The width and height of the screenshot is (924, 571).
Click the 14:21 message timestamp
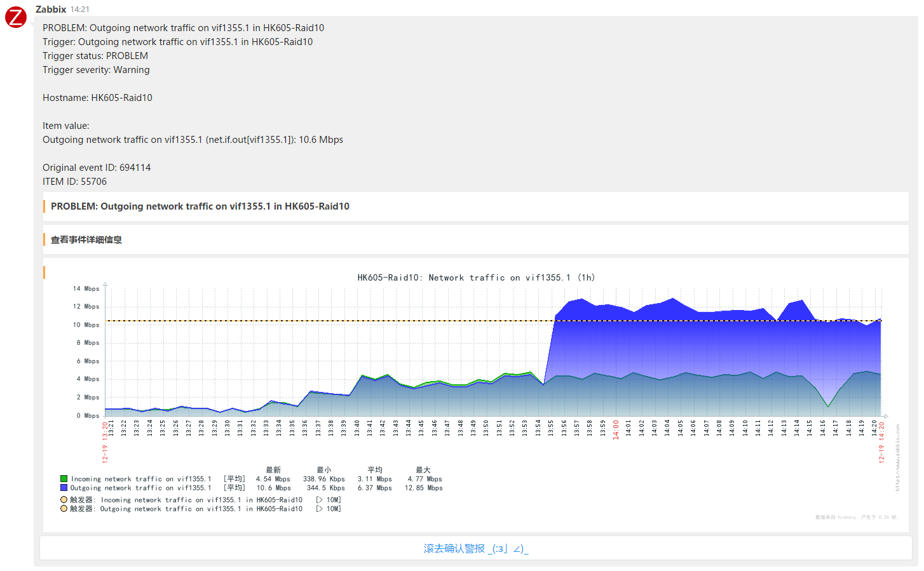point(80,10)
